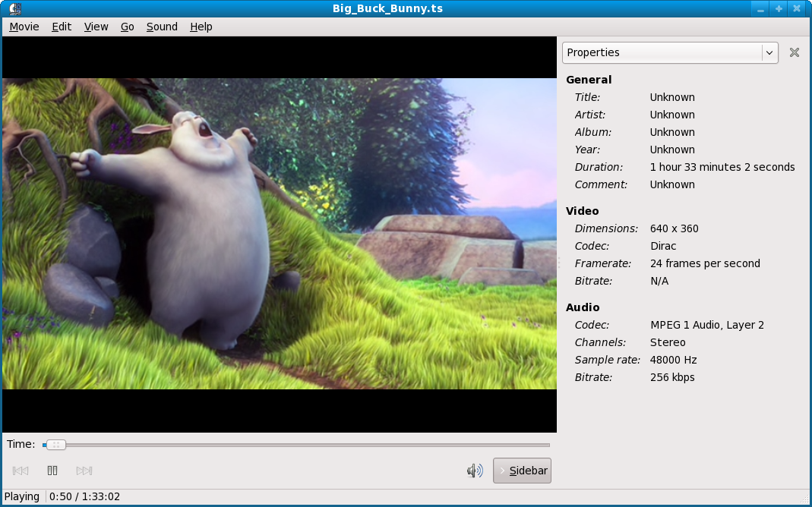Click the 'Audio' section heading
The height and width of the screenshot is (507, 812).
click(x=583, y=307)
